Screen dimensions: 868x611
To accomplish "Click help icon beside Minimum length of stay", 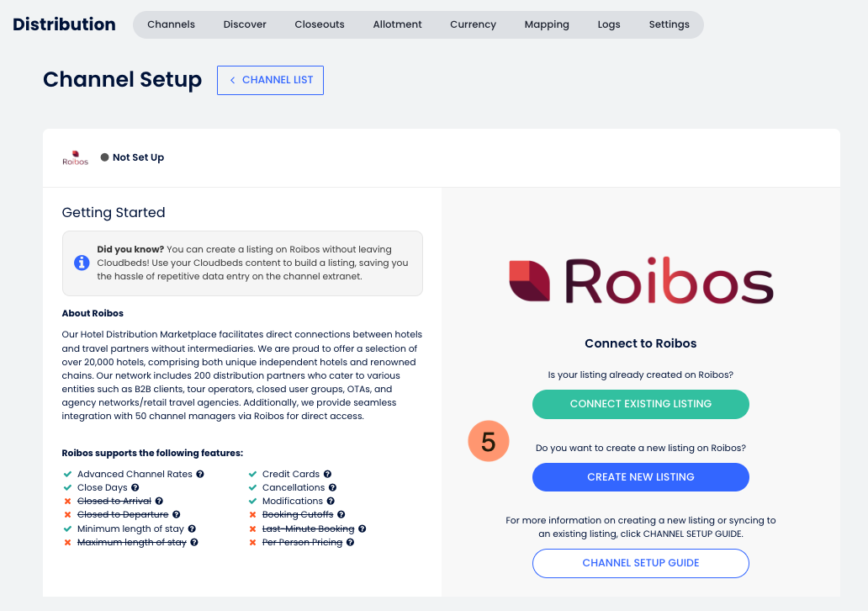I will (x=192, y=529).
